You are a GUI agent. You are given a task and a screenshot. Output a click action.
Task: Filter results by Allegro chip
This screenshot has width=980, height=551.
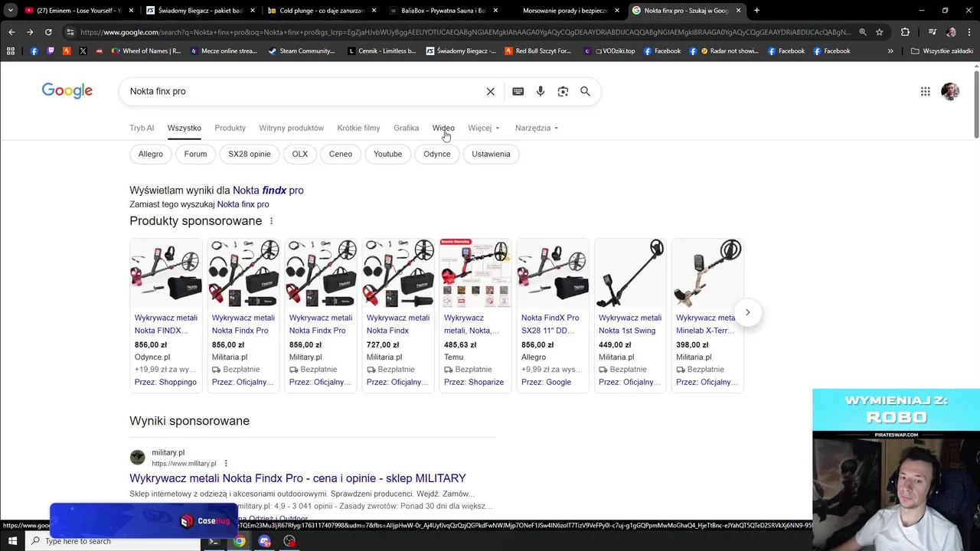pyautogui.click(x=151, y=154)
